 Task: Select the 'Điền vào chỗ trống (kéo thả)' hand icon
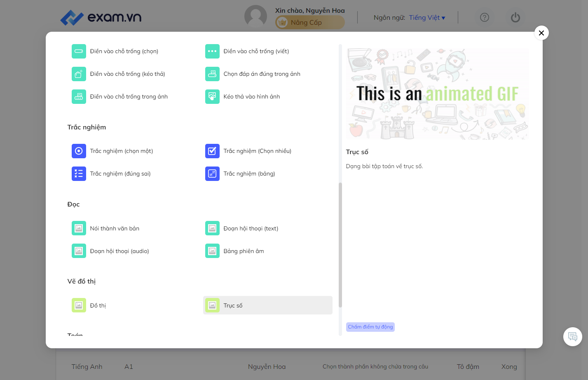point(79,74)
